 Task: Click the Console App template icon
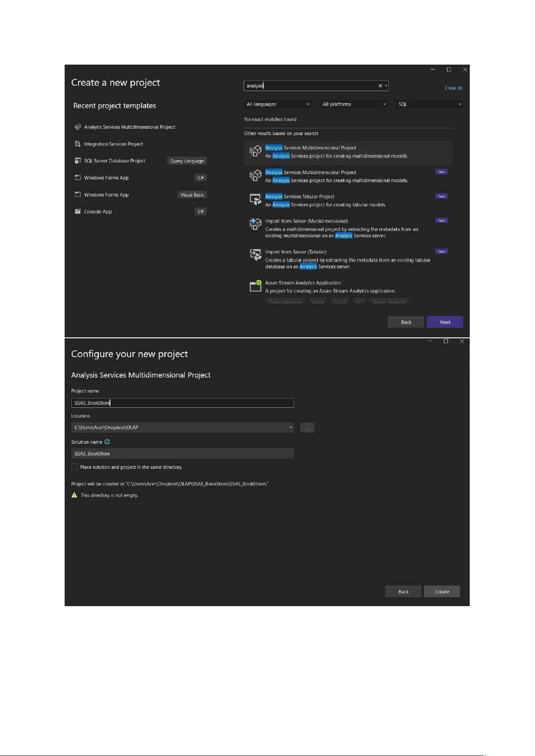[78, 211]
